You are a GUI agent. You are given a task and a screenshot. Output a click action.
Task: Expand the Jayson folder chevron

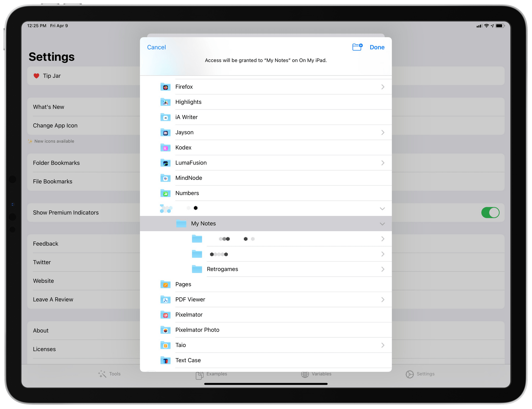(383, 133)
